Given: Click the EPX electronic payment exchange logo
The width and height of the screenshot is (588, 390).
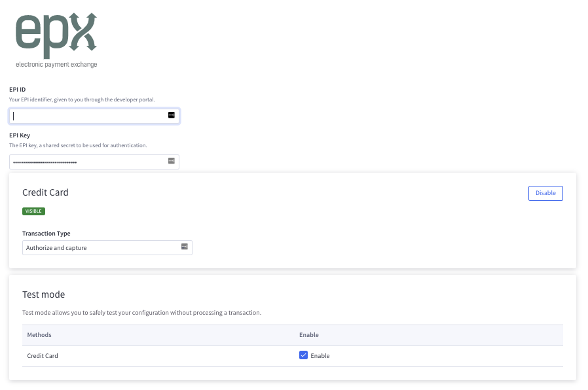Looking at the screenshot, I should point(56,40).
